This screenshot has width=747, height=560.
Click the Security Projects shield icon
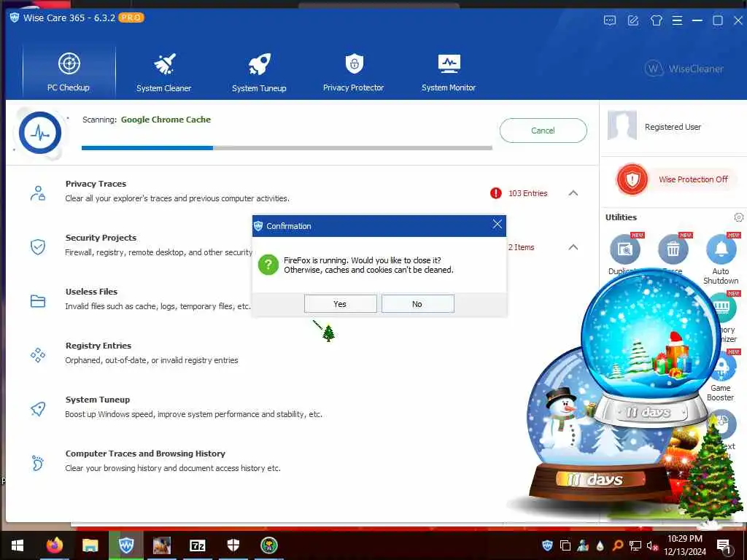pos(38,246)
